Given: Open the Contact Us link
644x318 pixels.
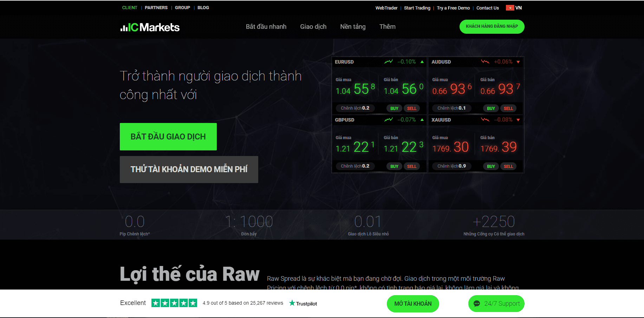Looking at the screenshot, I should (x=488, y=8).
